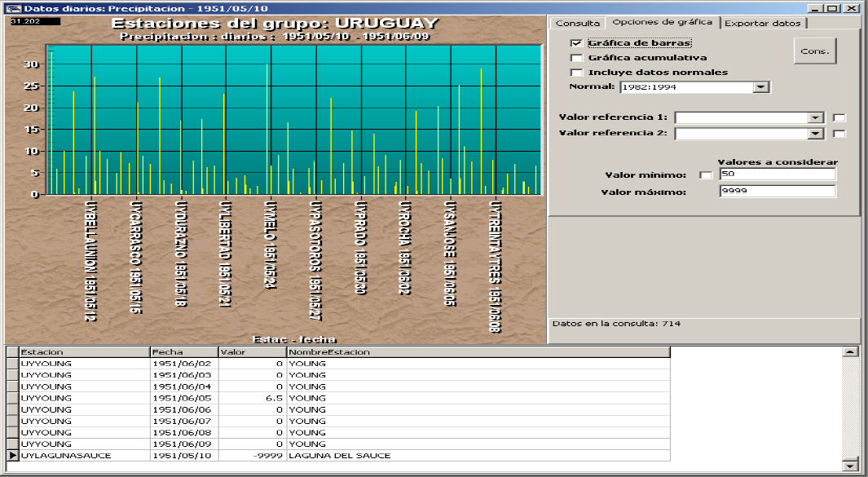The width and height of the screenshot is (868, 477).
Task: Expand the Valor referencia 1 dropdown
Action: point(816,117)
